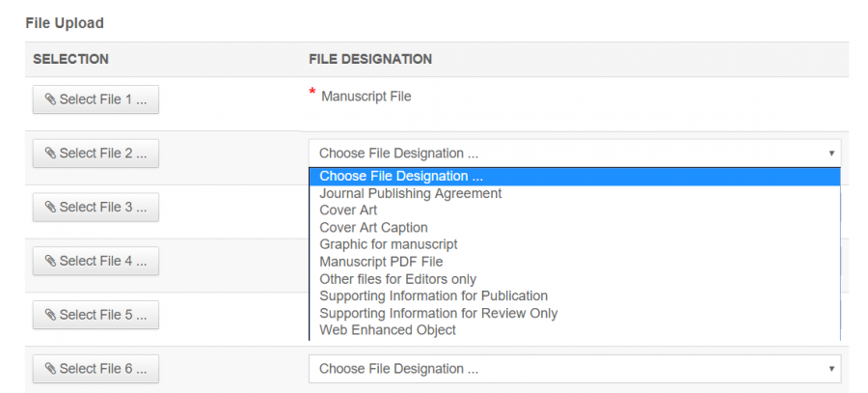Choose Journal Publishing Agreement option
Image resolution: width=868 pixels, height=393 pixels.
click(x=410, y=193)
